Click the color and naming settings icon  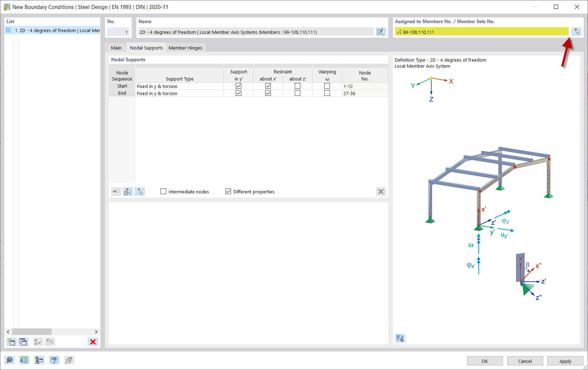39,360
